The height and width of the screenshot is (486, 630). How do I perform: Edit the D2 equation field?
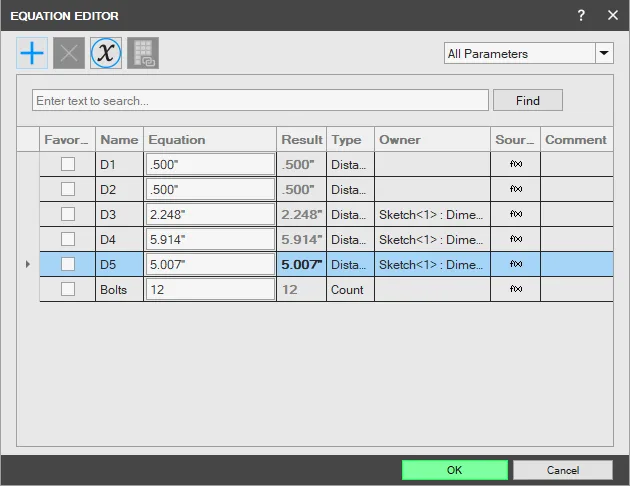tap(210, 189)
